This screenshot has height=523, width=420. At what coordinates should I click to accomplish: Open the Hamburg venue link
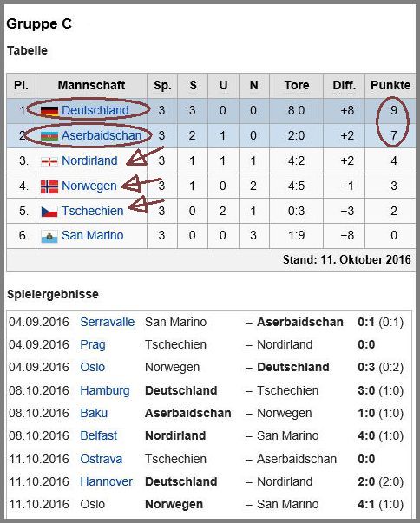point(104,390)
